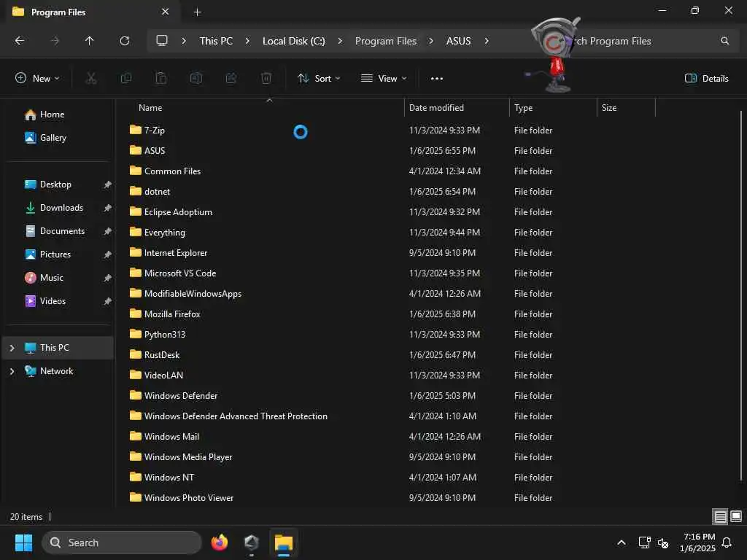The height and width of the screenshot is (560, 747).
Task: Expand chevron after Local Disk (C:) breadcrumb
Action: coord(340,41)
